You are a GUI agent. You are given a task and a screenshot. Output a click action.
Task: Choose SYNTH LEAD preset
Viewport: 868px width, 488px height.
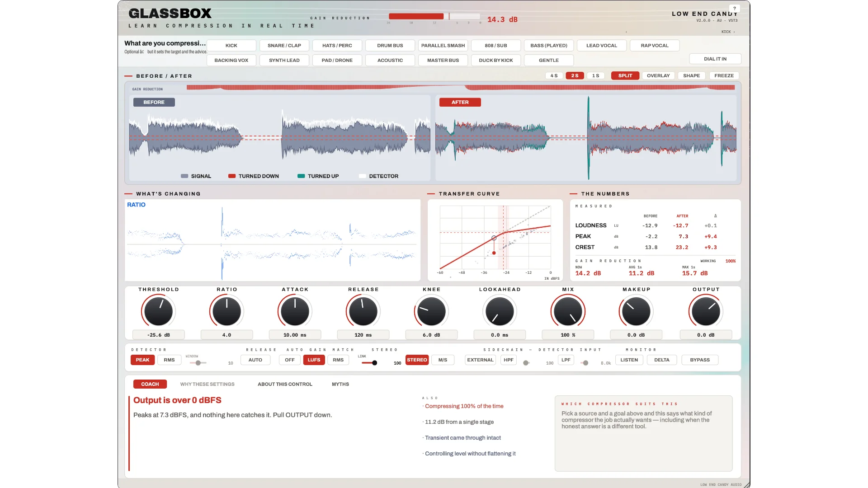pos(284,61)
